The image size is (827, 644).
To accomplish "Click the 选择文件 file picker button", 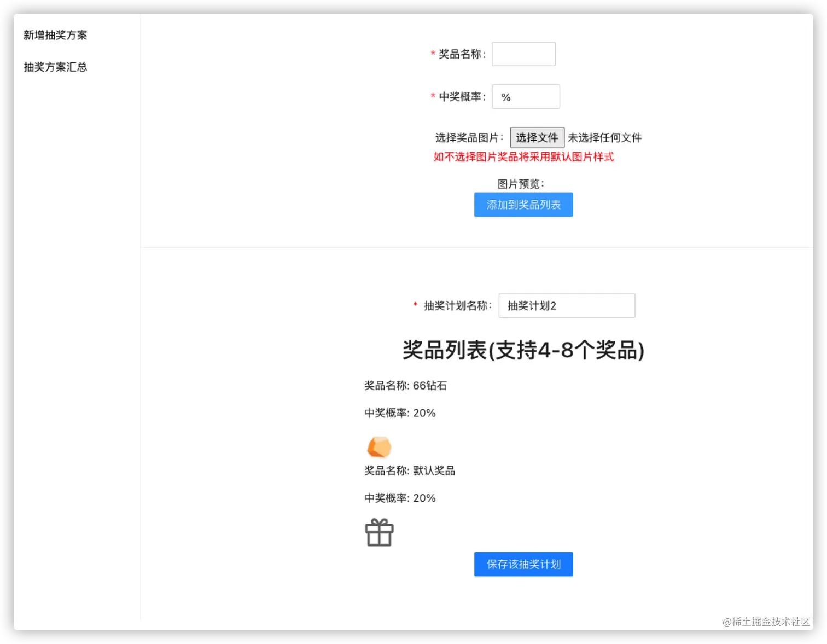I will click(x=537, y=137).
